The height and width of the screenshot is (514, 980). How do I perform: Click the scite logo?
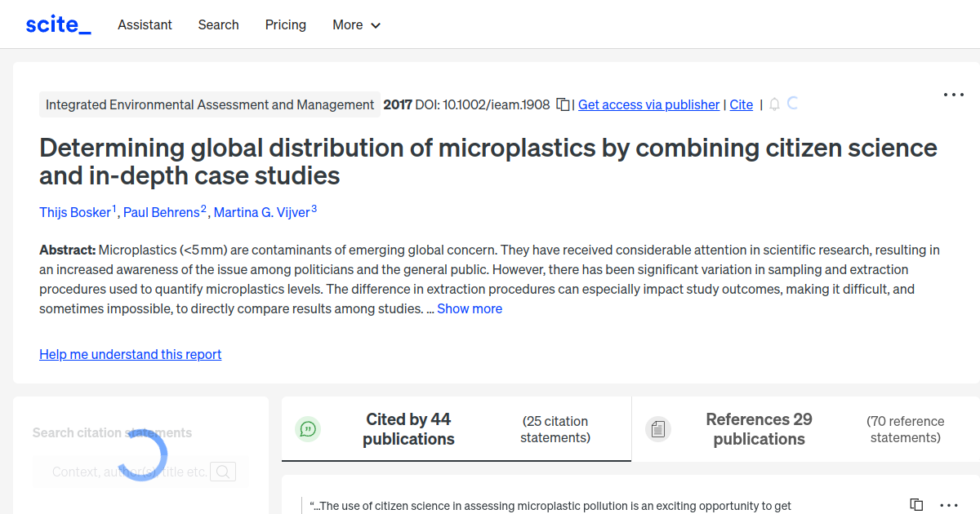(x=58, y=24)
